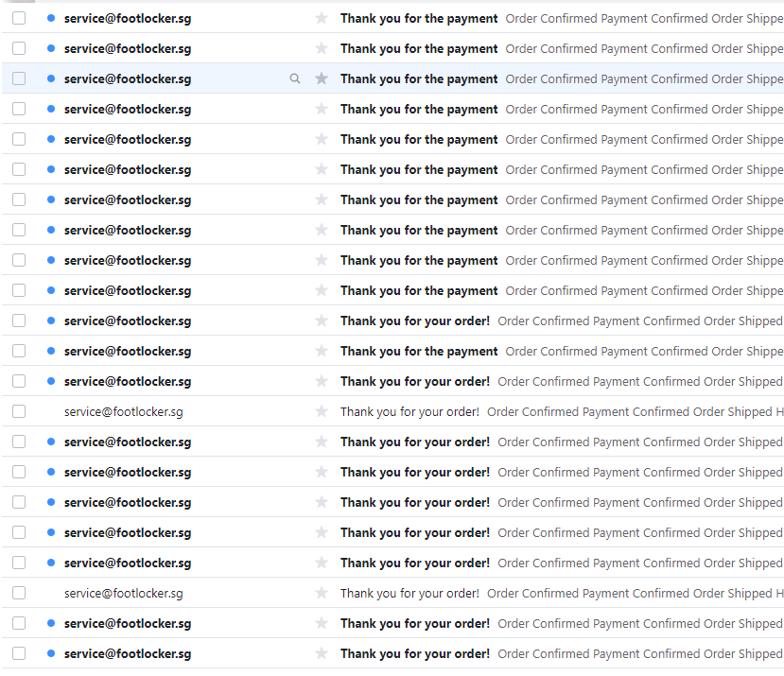The image size is (784, 676).
Task: Star the bottom-most email in the list
Action: (322, 653)
